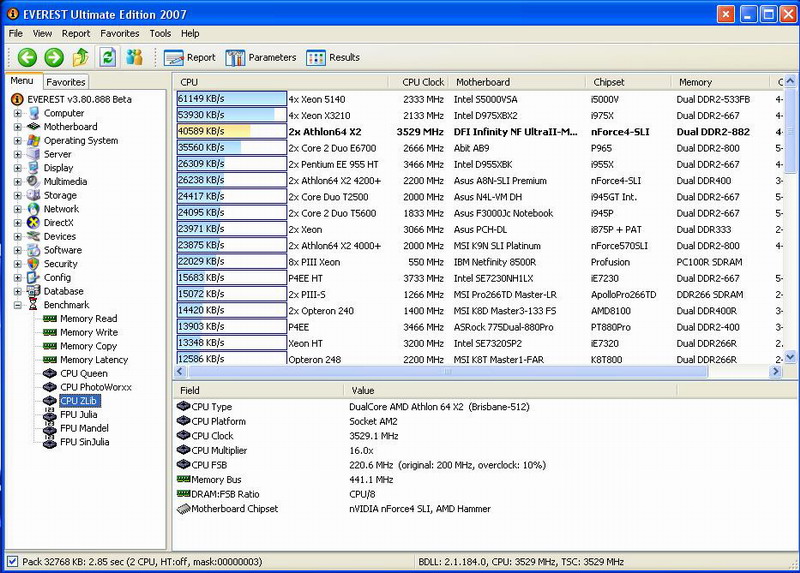Sort by the Memory column header

(x=720, y=82)
